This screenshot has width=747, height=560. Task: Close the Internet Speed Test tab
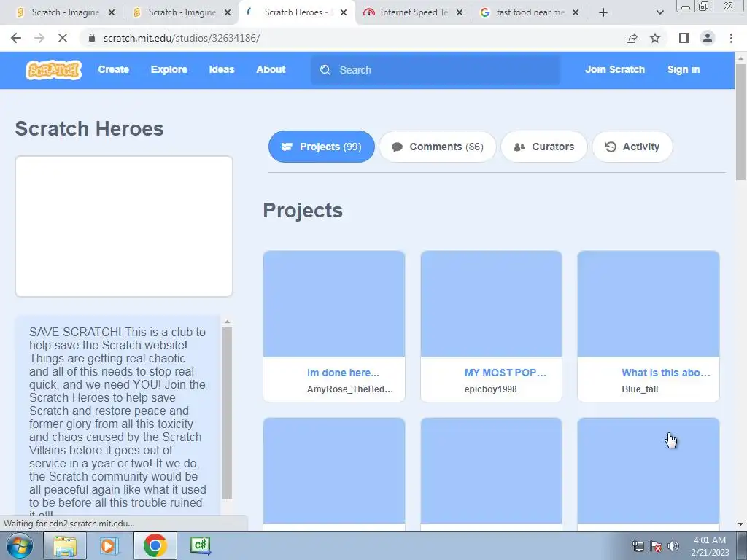pos(460,13)
